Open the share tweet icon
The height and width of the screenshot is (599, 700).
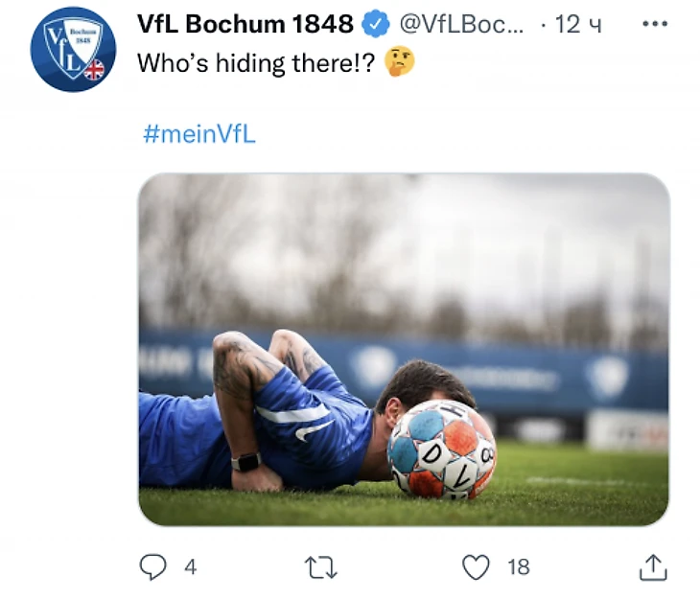(x=652, y=567)
